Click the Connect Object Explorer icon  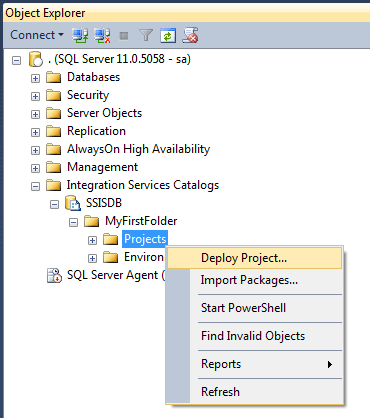pyautogui.click(x=80, y=35)
